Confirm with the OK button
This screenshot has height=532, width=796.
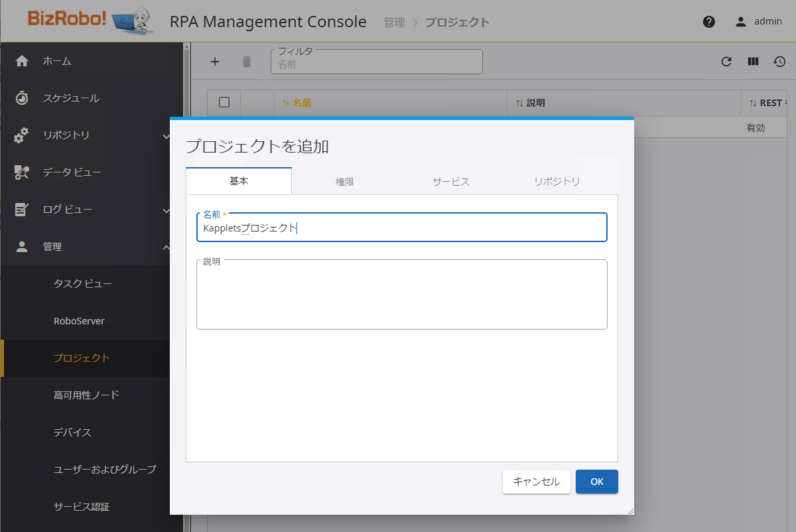point(597,482)
